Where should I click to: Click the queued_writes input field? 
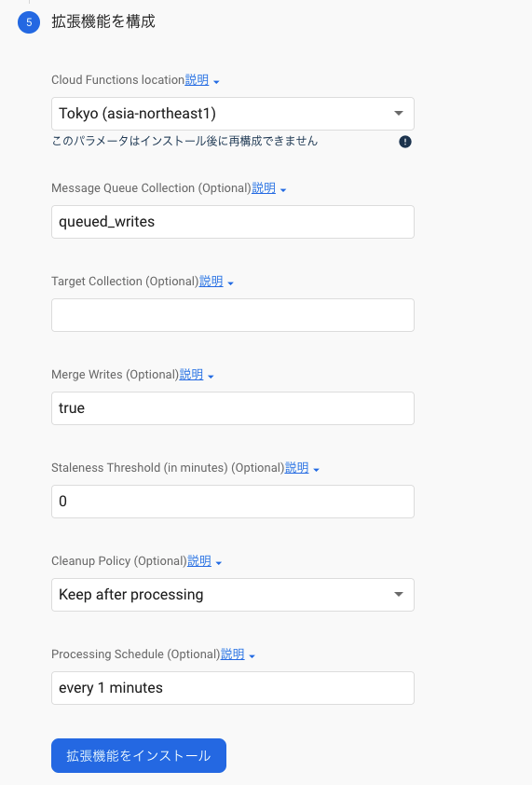point(233,222)
